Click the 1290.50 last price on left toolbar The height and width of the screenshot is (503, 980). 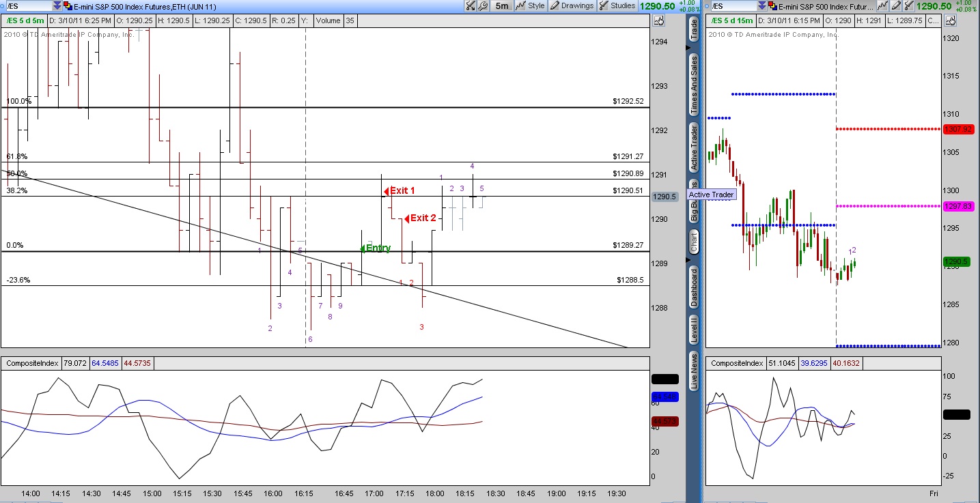click(x=658, y=6)
